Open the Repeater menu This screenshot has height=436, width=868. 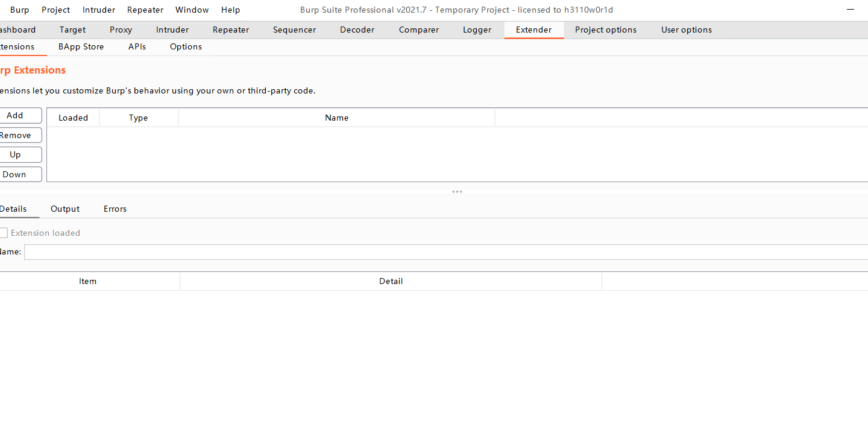pyautogui.click(x=145, y=10)
